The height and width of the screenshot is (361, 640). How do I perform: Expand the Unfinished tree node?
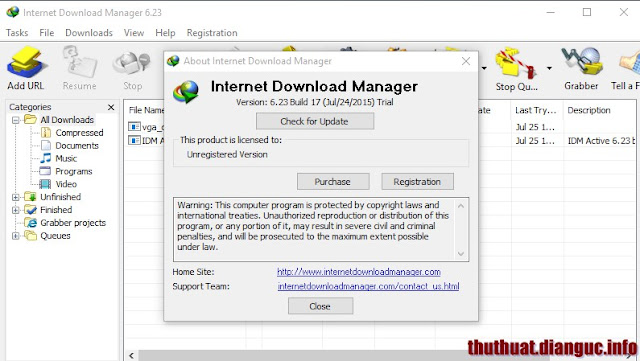coord(16,197)
